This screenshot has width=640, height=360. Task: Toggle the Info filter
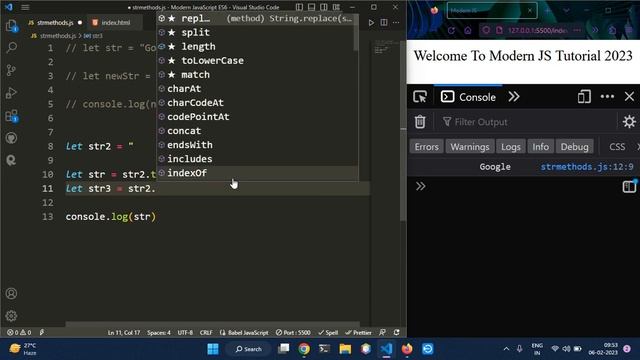pyautogui.click(x=540, y=147)
